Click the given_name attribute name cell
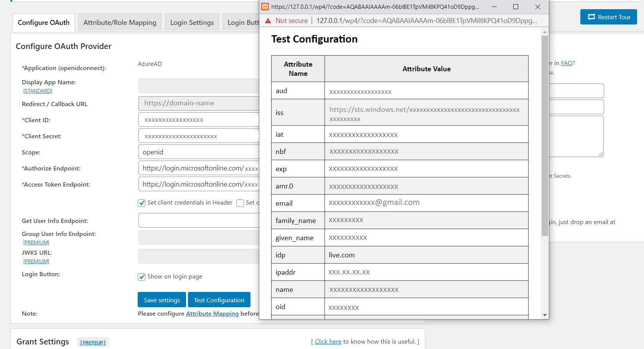The height and width of the screenshot is (349, 644). (x=298, y=238)
